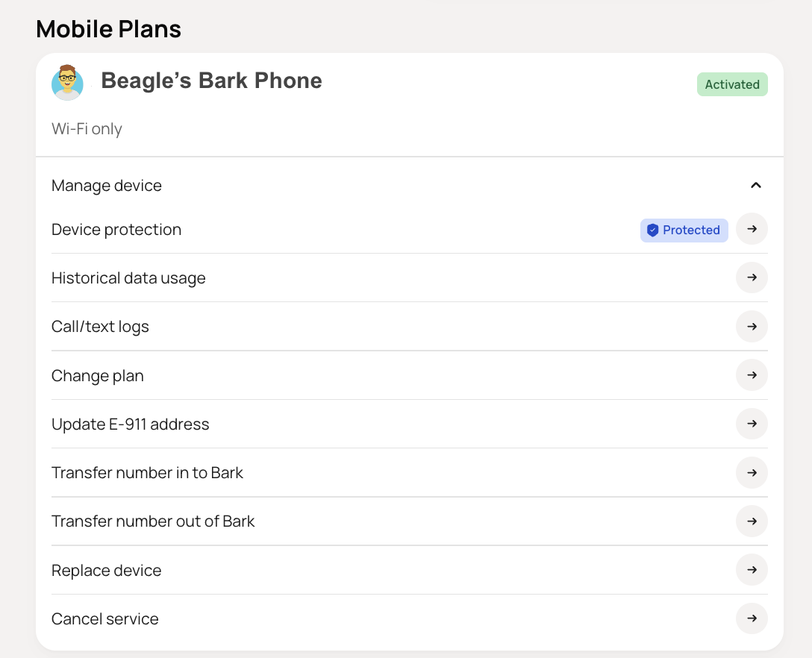812x658 pixels.
Task: Open Call/text logs arrow icon
Action: point(752,327)
